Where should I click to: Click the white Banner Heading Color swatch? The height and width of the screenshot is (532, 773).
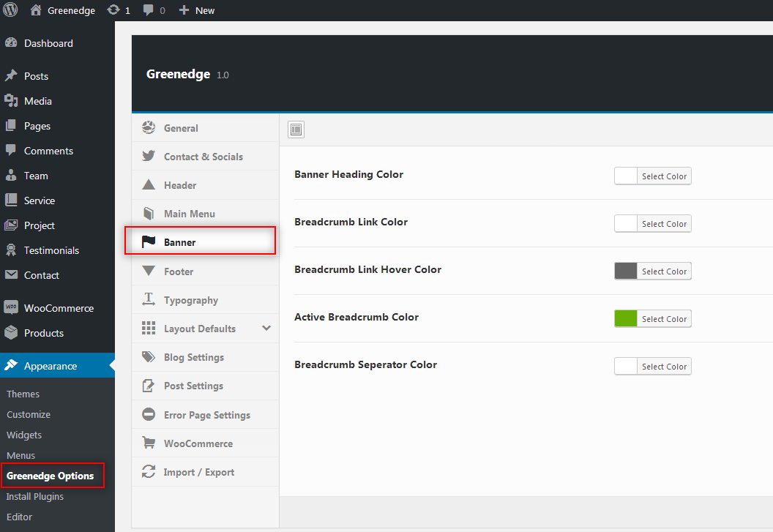pos(626,176)
